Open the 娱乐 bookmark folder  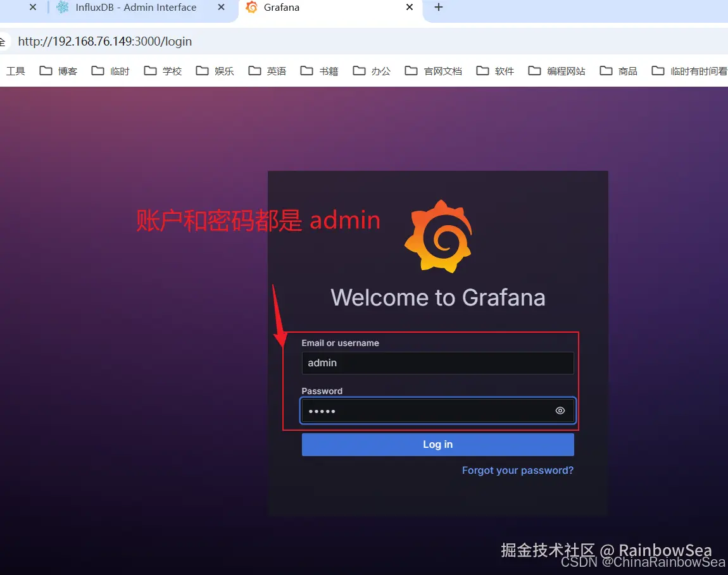[215, 71]
